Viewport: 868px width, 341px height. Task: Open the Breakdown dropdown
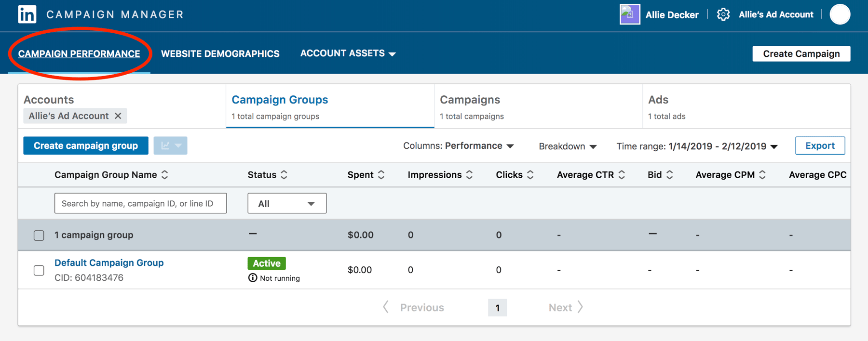coord(568,146)
